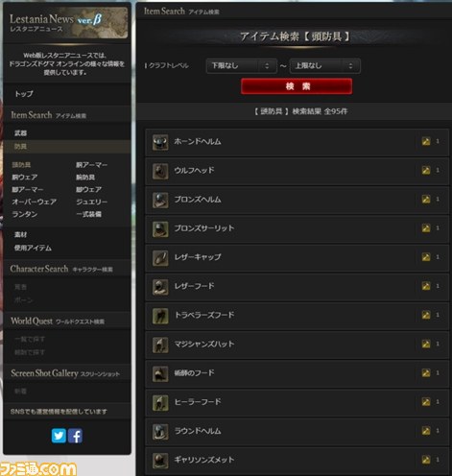452x476 pixels.
Task: Select 武器 in the Item Search menu
Action: point(20,133)
